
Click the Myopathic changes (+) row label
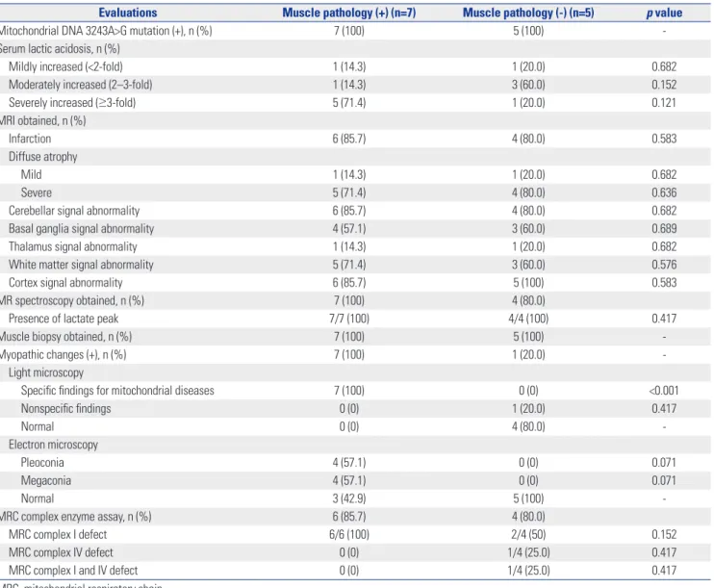coord(64,354)
